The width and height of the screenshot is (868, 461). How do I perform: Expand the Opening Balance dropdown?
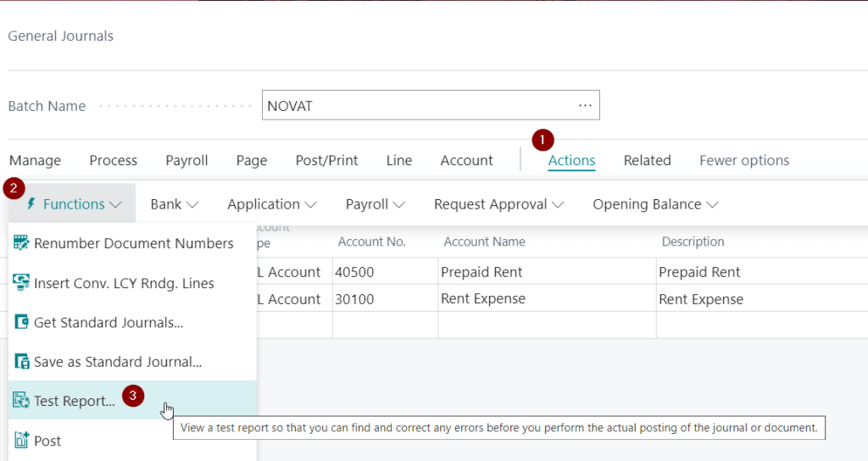coord(654,204)
